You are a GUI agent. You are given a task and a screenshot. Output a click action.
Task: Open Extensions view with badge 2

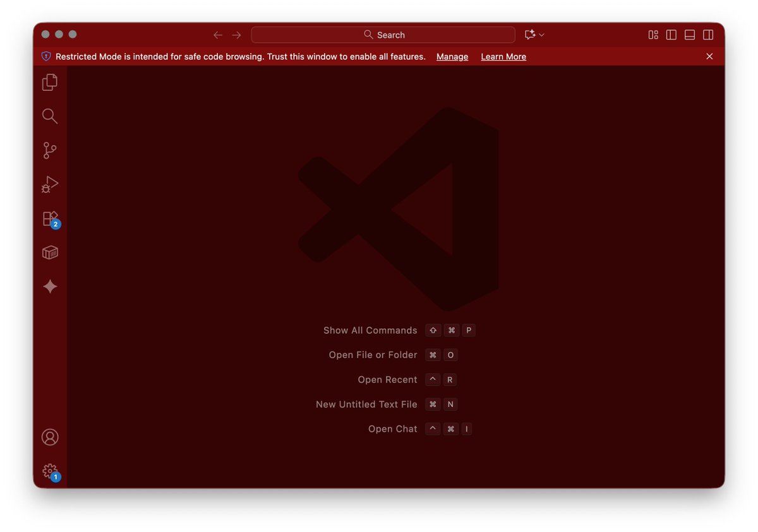click(x=50, y=218)
